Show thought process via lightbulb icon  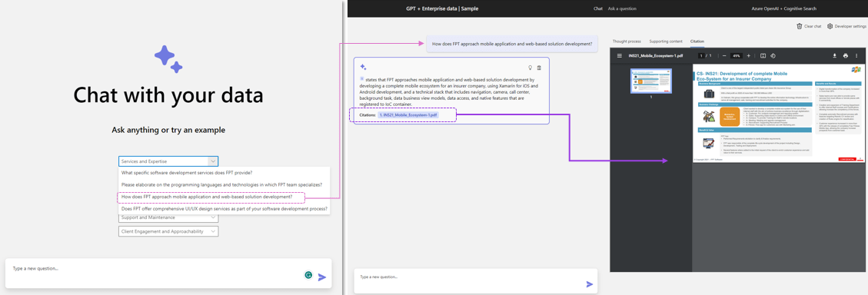click(x=530, y=68)
